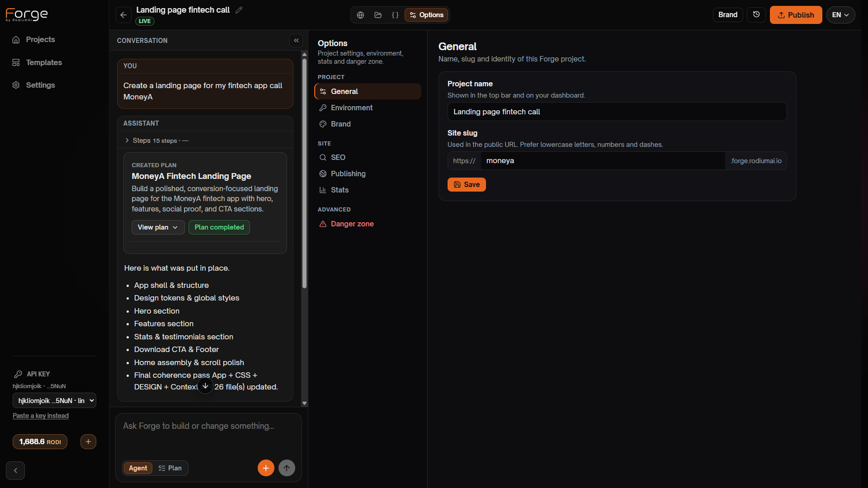Screen dimensions: 868x488
Task: Click the conversation scrollbar thumb
Action: coord(304,174)
